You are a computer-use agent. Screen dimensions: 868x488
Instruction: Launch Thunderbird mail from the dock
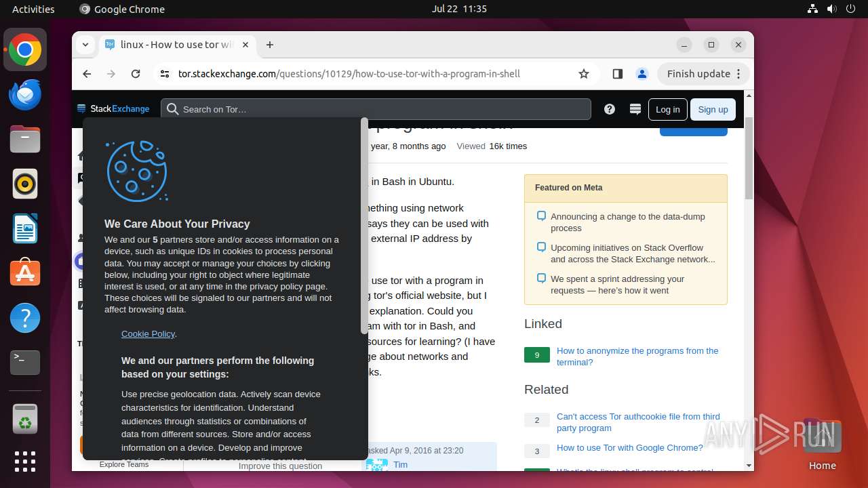(25, 94)
